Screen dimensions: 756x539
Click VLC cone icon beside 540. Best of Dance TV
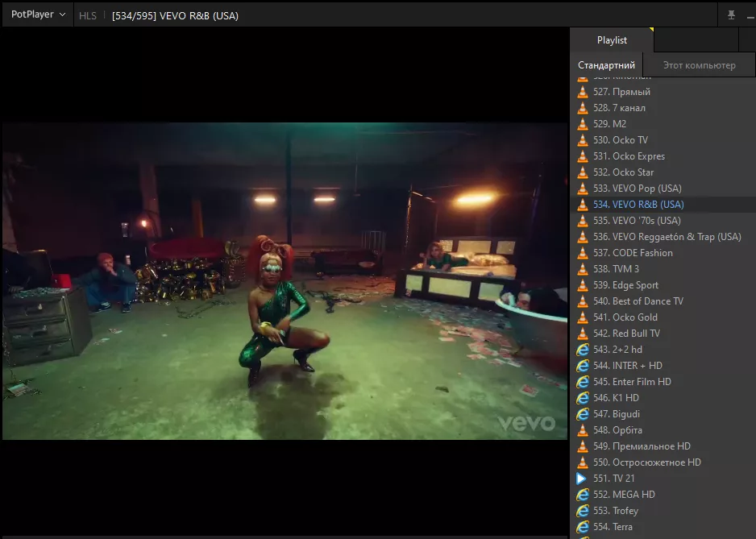tap(583, 301)
